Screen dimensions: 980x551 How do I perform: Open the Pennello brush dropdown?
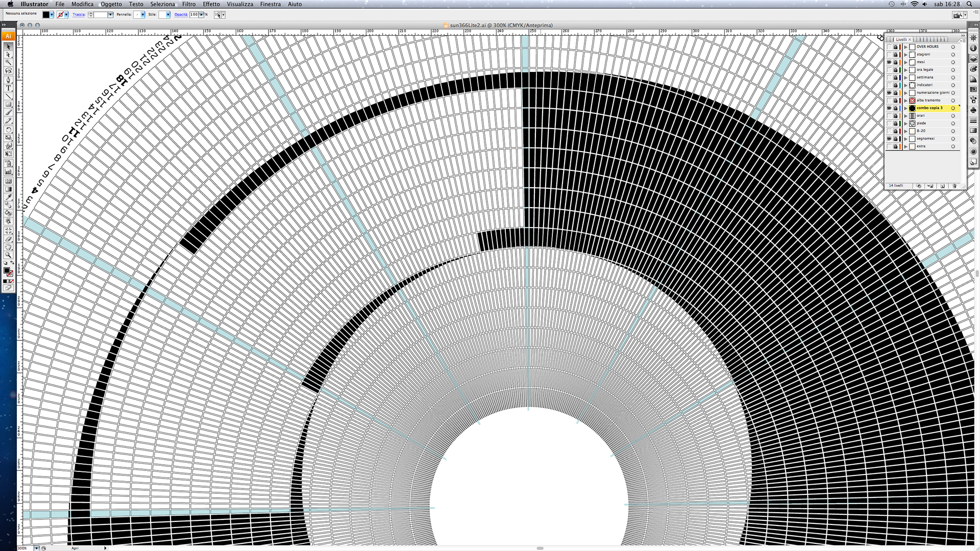(x=142, y=15)
